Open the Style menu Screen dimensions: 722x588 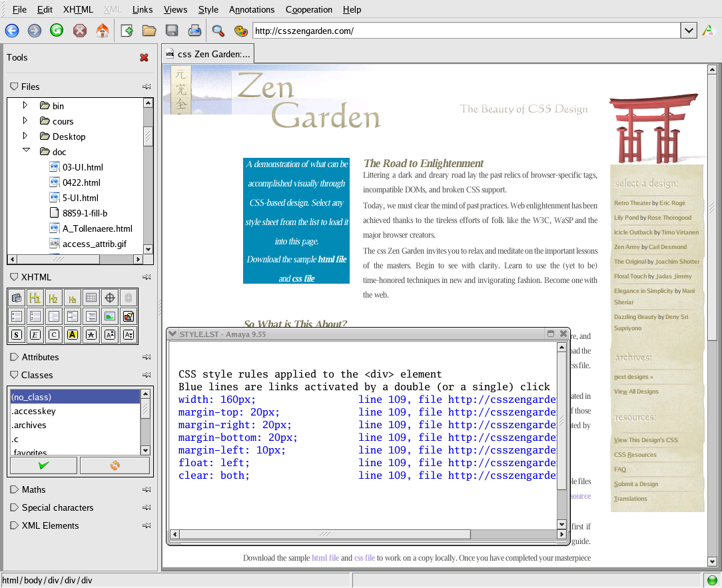point(208,10)
